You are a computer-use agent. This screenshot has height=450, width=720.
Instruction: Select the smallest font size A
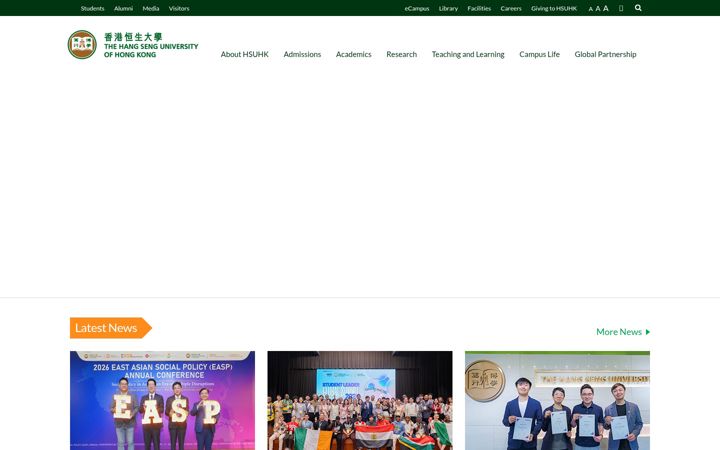click(591, 9)
